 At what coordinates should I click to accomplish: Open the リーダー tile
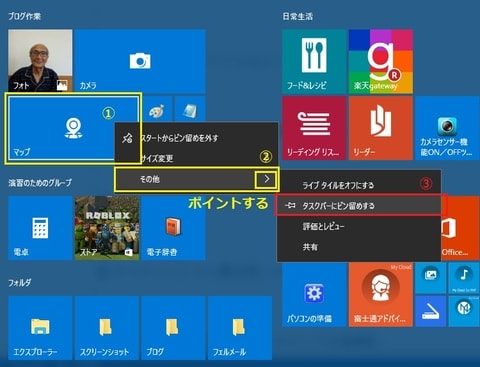pyautogui.click(x=381, y=128)
